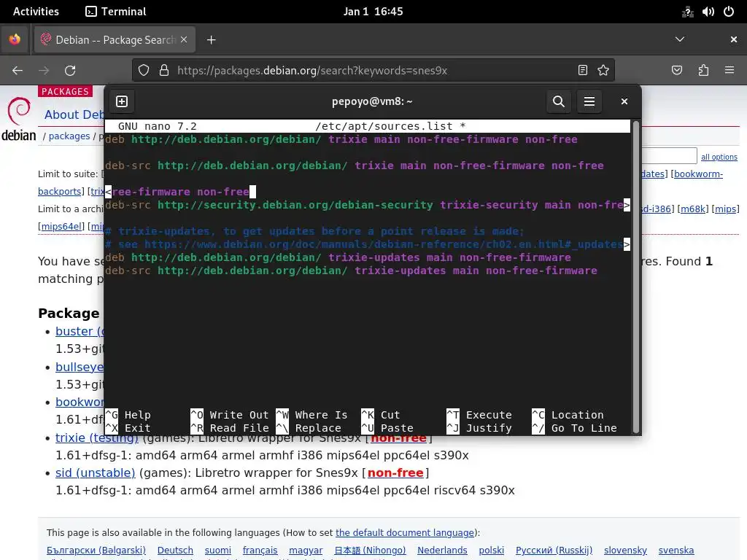This screenshot has height=560, width=747.
Task: Click the PACKAGES red label
Action: pyautogui.click(x=65, y=91)
